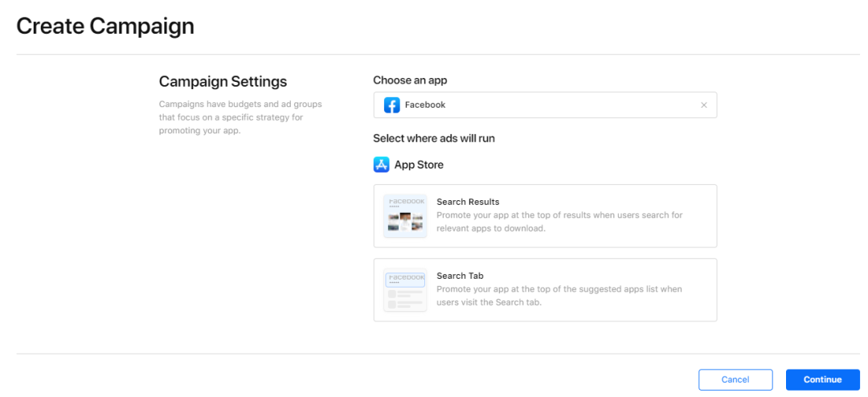Viewport: 868px width, 397px height.
Task: Click the Facebook app name text
Action: (x=425, y=105)
